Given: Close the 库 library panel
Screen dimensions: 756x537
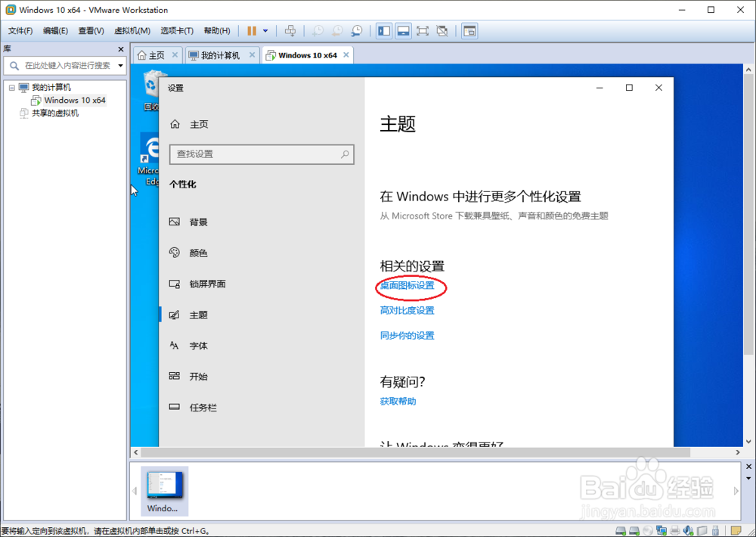Looking at the screenshot, I should 121,49.
